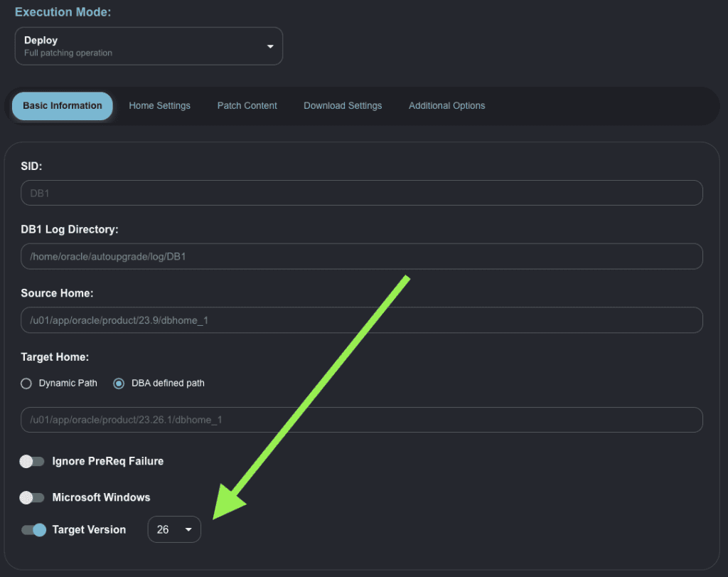Go to the Patch Content tab
The width and height of the screenshot is (728, 577).
click(247, 106)
